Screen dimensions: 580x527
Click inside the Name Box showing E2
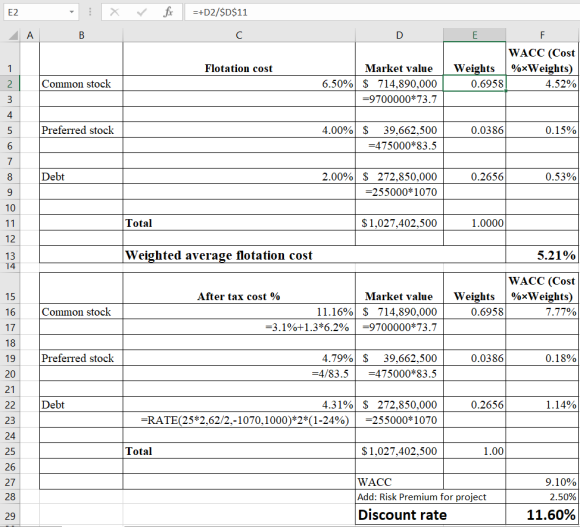pyautogui.click(x=36, y=12)
